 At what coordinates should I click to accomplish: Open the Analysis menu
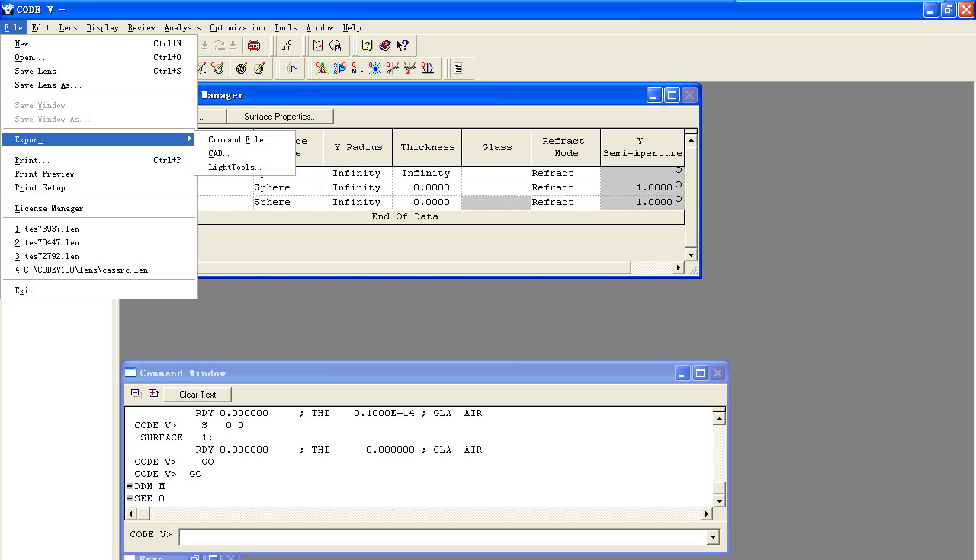tap(182, 27)
